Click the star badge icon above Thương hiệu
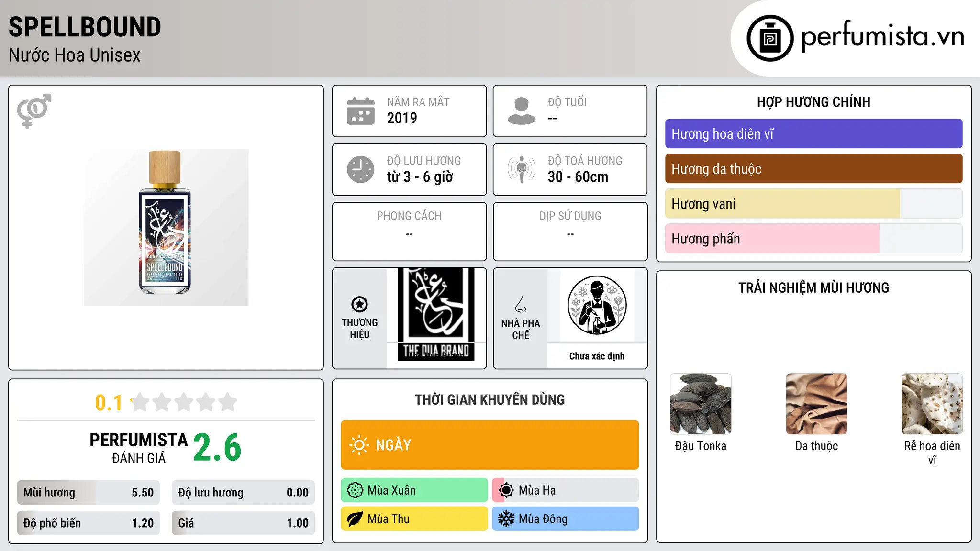The image size is (980, 551). coord(359,304)
